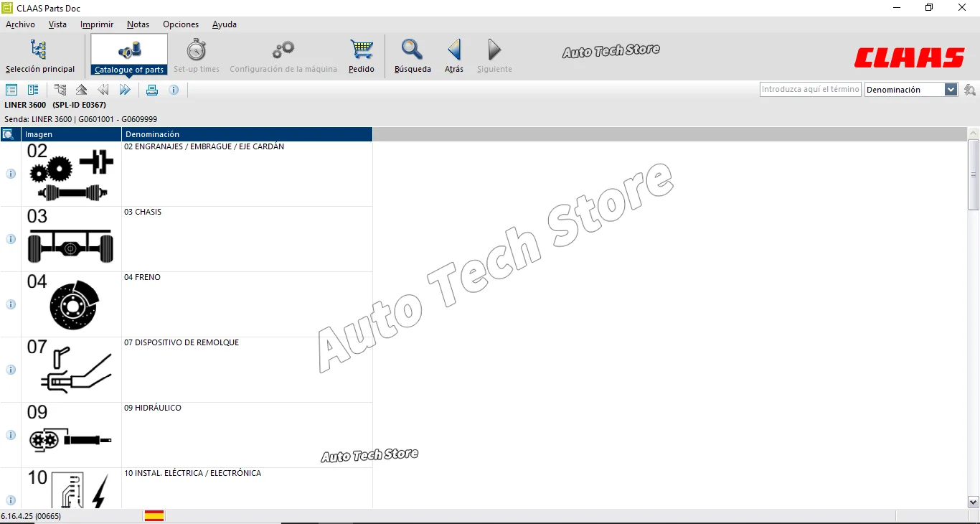Show info for 10 INSTAL. ELÉCTRICA row

pos(11,500)
